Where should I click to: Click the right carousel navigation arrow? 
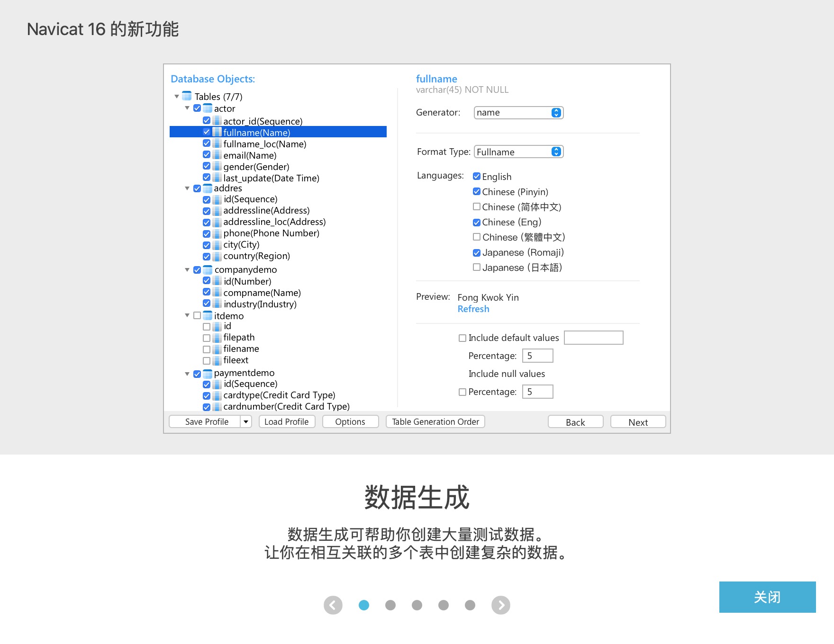coord(501,605)
